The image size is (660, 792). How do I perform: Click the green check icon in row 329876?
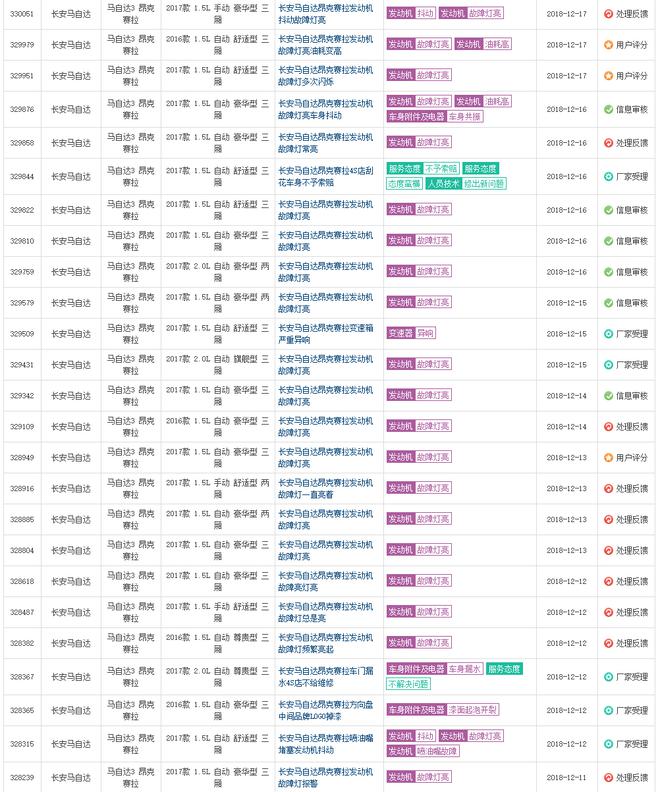click(x=608, y=109)
